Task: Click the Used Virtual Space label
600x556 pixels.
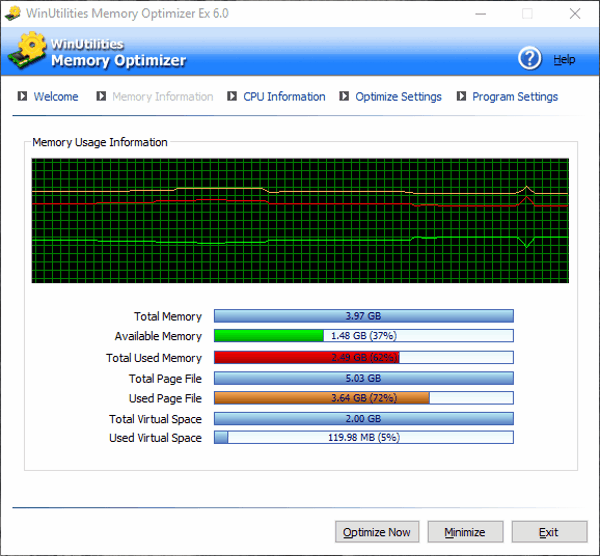Action: click(155, 438)
